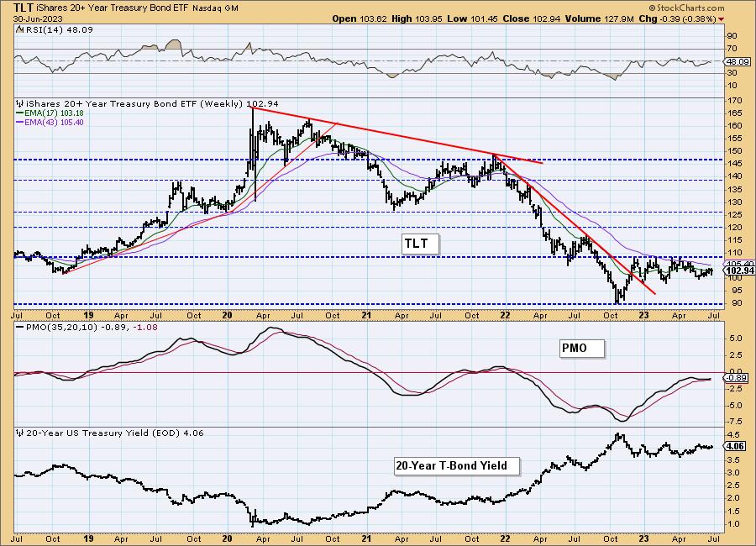Click the 105.40 EMA price tag on right axis
Screen dimensions: 756x546
(x=739, y=264)
